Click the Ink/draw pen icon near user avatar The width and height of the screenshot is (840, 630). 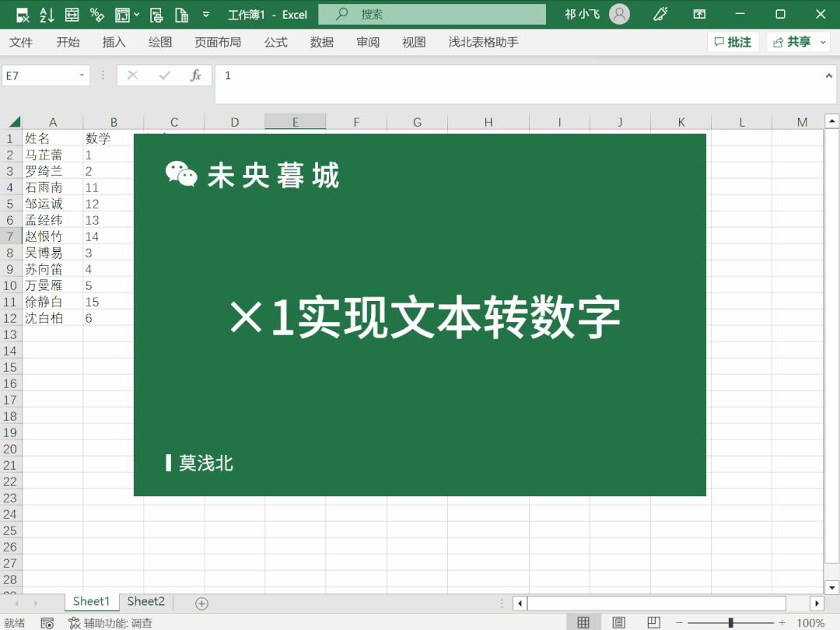pyautogui.click(x=662, y=14)
